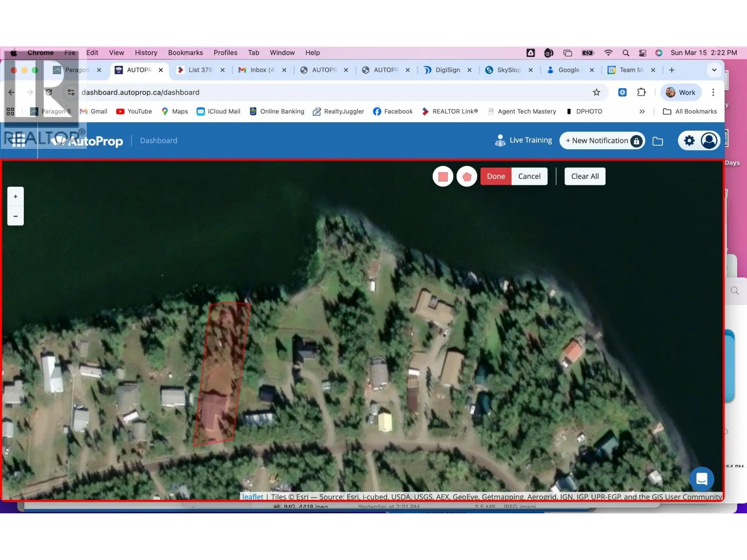The height and width of the screenshot is (560, 747).
Task: Open the folder icon in header
Action: [x=657, y=141]
